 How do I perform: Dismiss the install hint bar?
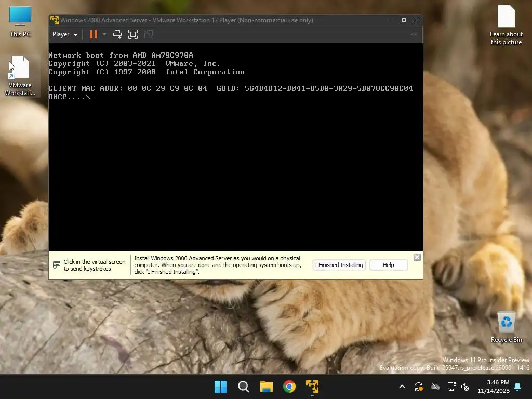(417, 257)
